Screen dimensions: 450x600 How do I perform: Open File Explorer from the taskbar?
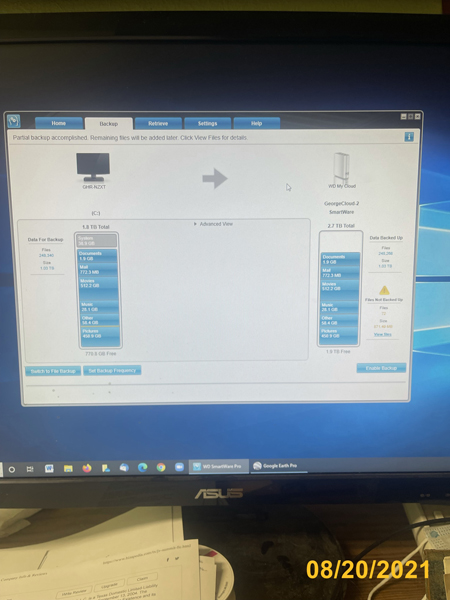[x=68, y=468]
